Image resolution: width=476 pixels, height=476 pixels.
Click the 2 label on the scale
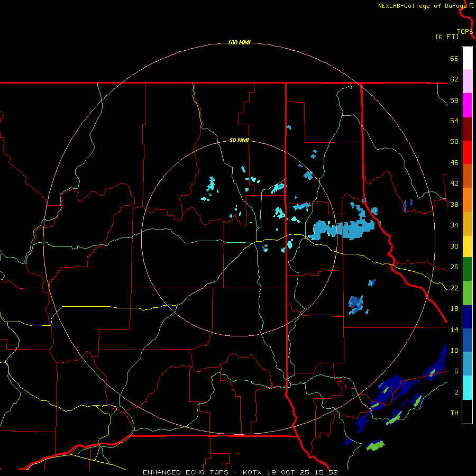pyautogui.click(x=456, y=392)
